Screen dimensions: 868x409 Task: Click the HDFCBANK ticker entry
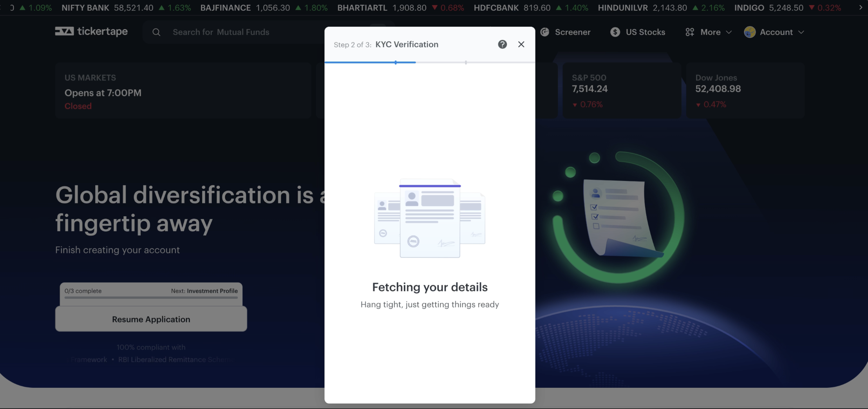(x=531, y=8)
